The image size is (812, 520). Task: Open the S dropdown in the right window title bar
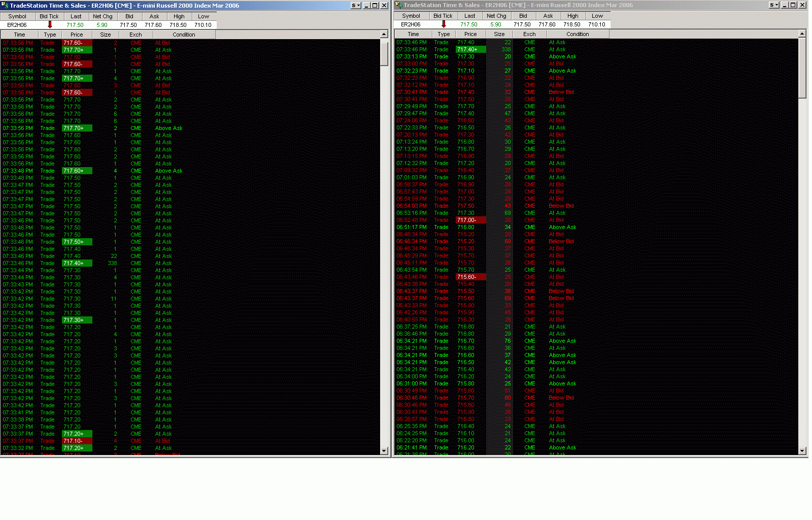[774, 5]
